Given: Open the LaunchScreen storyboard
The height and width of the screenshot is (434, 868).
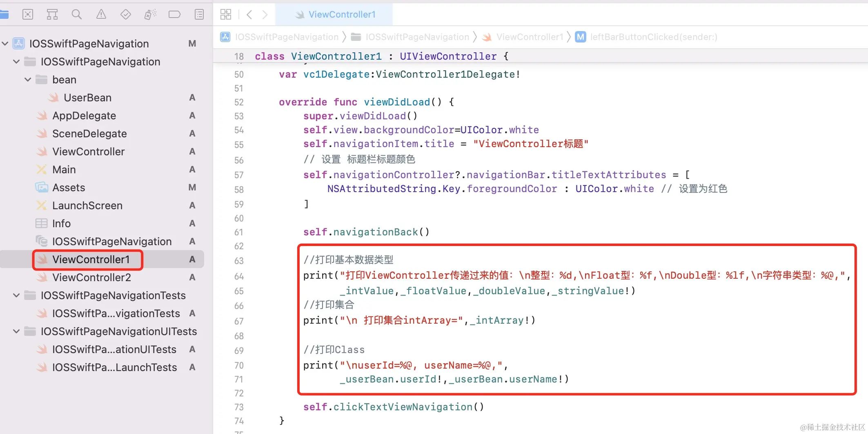Looking at the screenshot, I should [87, 206].
